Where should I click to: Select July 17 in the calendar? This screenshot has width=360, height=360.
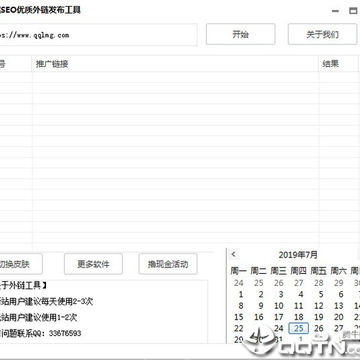pos(279,317)
